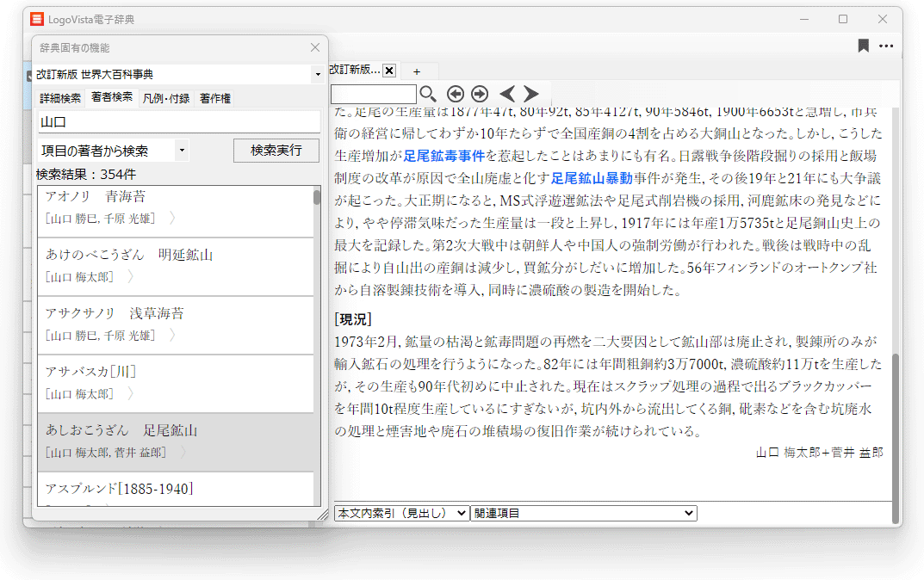Screen dimensions: 924x580
Task: Click the bookmark icon in the header
Action: 863,46
